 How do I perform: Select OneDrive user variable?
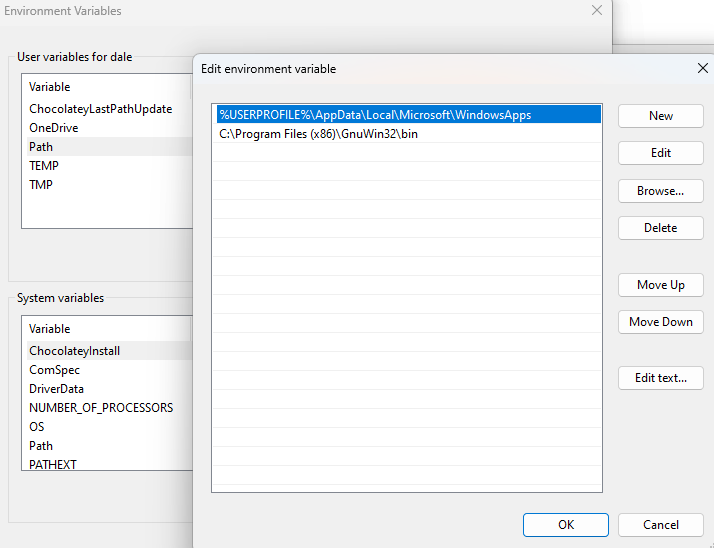109,128
